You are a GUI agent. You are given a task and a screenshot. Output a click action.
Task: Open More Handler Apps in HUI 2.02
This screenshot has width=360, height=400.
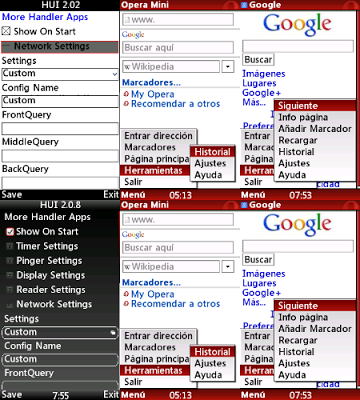45,17
